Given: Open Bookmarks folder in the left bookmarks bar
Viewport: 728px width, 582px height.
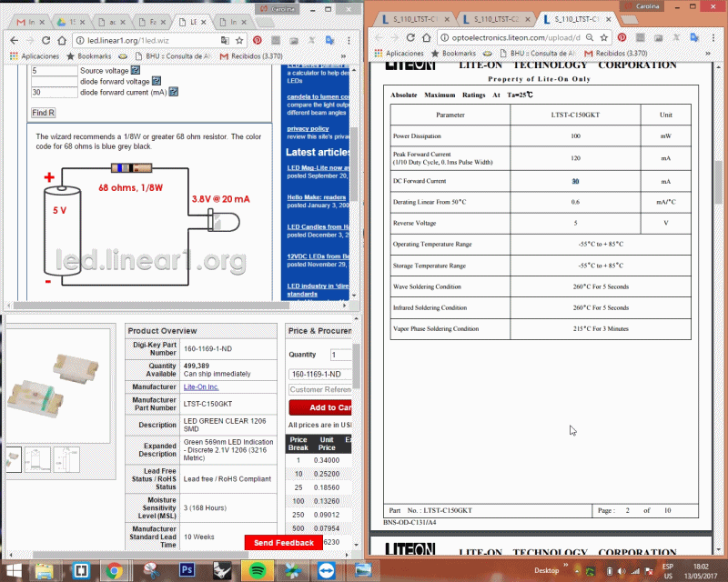Looking at the screenshot, I should click(x=88, y=56).
